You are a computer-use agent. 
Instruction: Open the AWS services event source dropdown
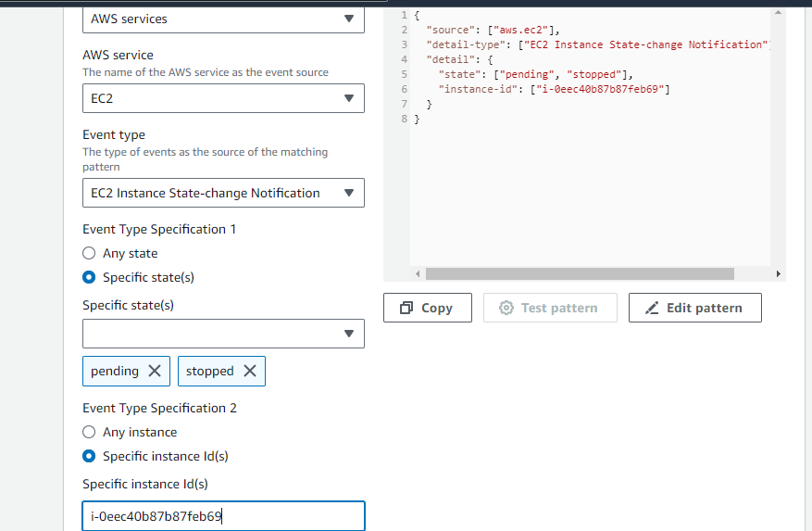(x=223, y=19)
